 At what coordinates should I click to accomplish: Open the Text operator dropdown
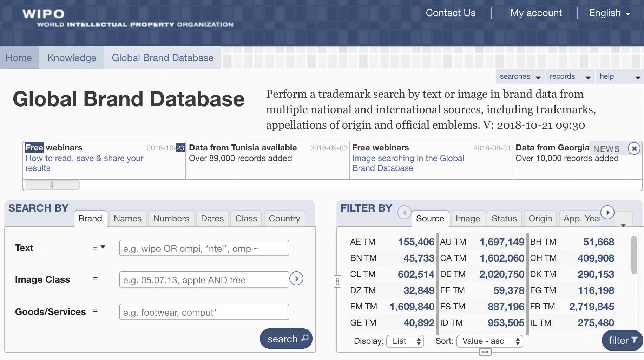point(99,248)
